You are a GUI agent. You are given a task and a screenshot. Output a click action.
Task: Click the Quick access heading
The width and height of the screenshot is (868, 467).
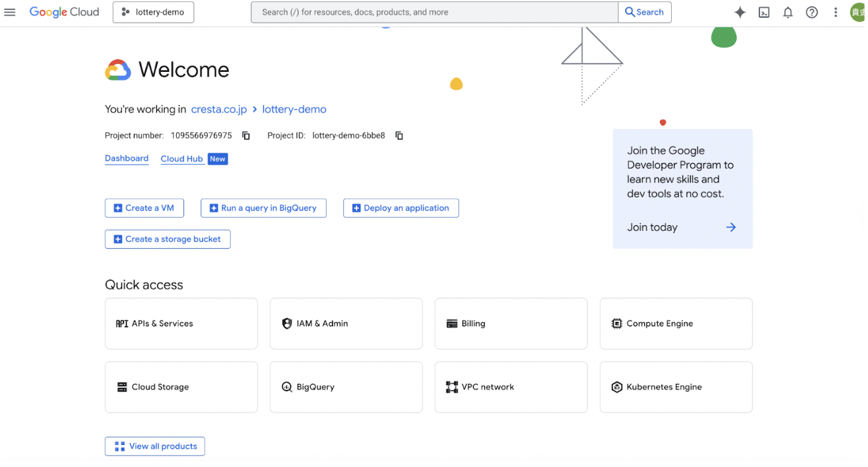(144, 285)
